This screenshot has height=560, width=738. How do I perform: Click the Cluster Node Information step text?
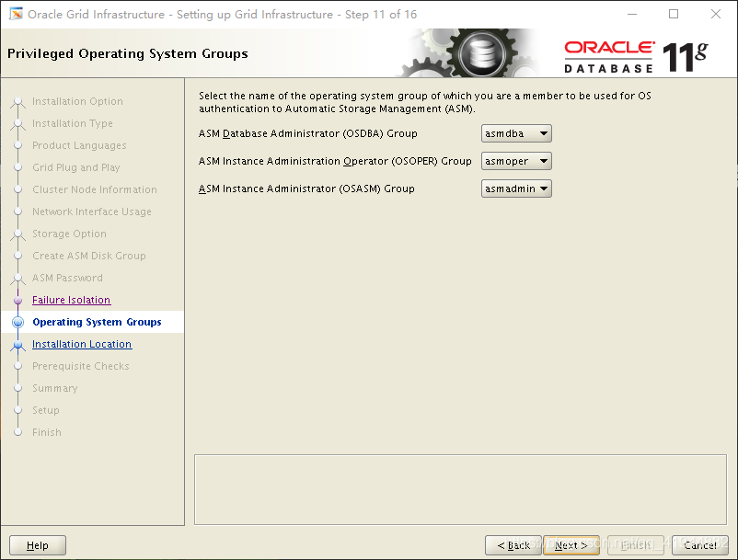click(x=95, y=190)
